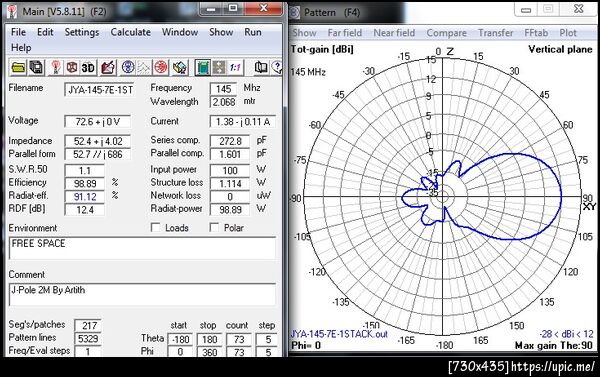Image resolution: width=600 pixels, height=377 pixels.
Task: Open the Help menu
Action: click(21, 48)
